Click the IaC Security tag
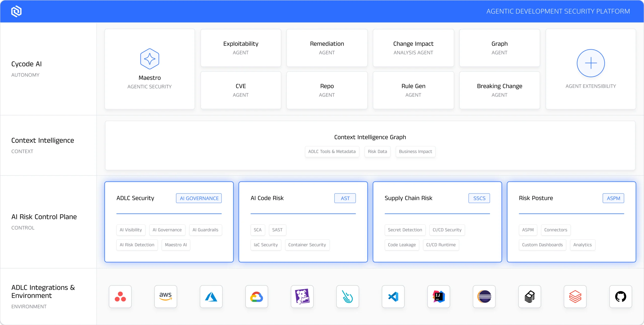The width and height of the screenshot is (644, 325). [x=266, y=245]
